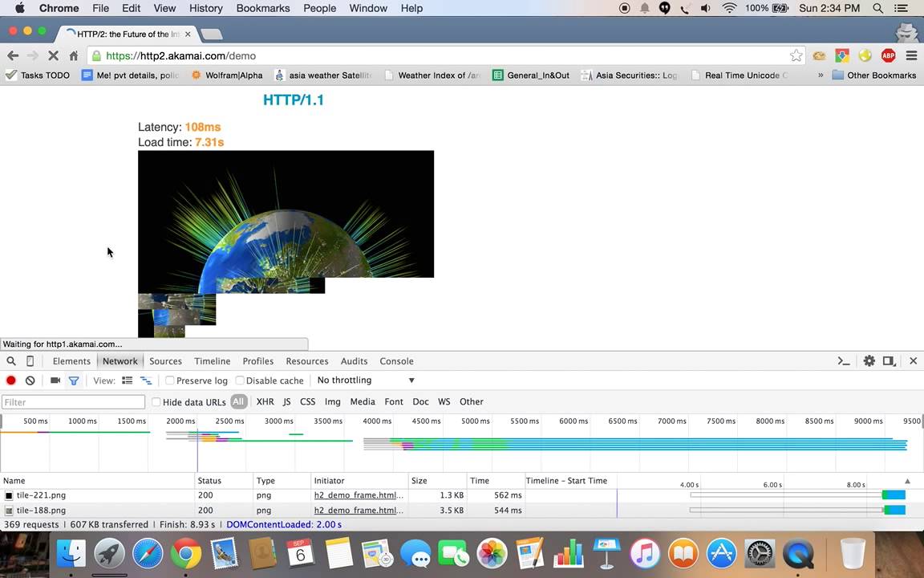
Task: Switch to the Elements tab
Action: pos(71,361)
